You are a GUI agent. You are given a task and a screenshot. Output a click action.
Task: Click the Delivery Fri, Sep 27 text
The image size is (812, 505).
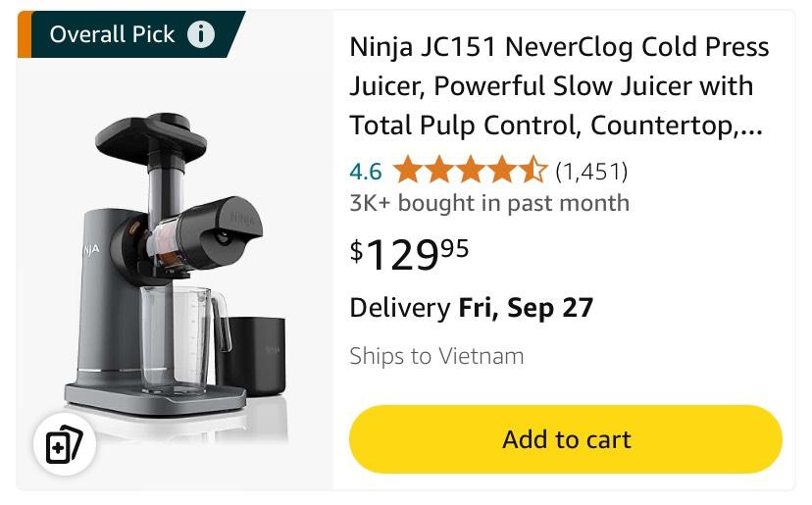coord(471,308)
